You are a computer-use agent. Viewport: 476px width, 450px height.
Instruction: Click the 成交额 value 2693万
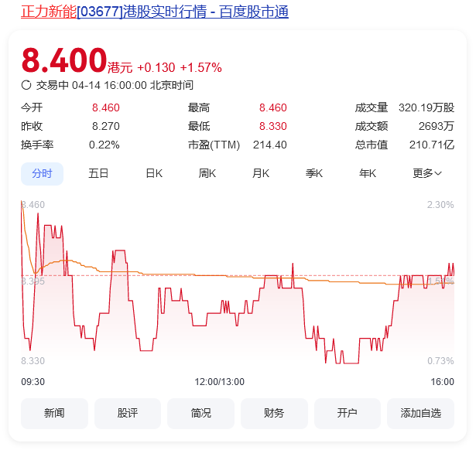(x=437, y=126)
